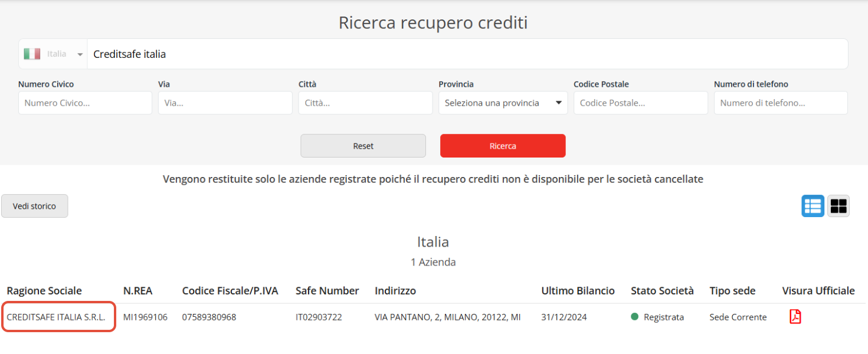Focus the Numero di telefono field
The width and height of the screenshot is (868, 354).
click(781, 103)
